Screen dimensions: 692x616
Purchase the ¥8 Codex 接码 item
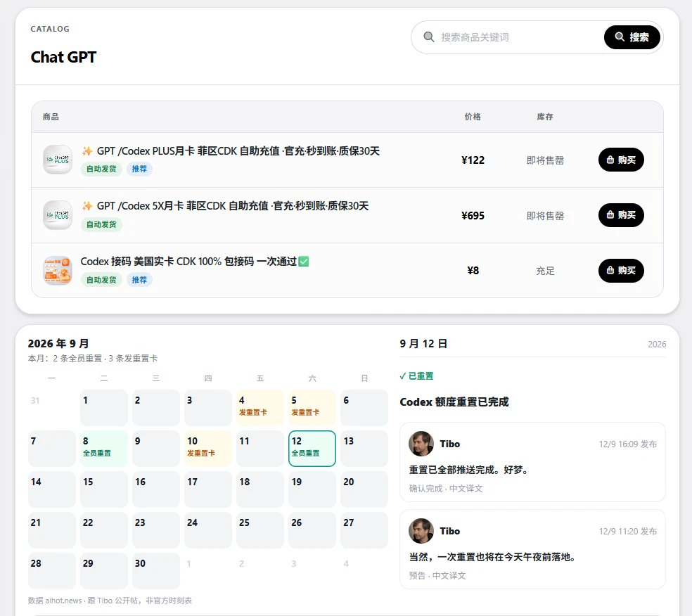coord(621,271)
